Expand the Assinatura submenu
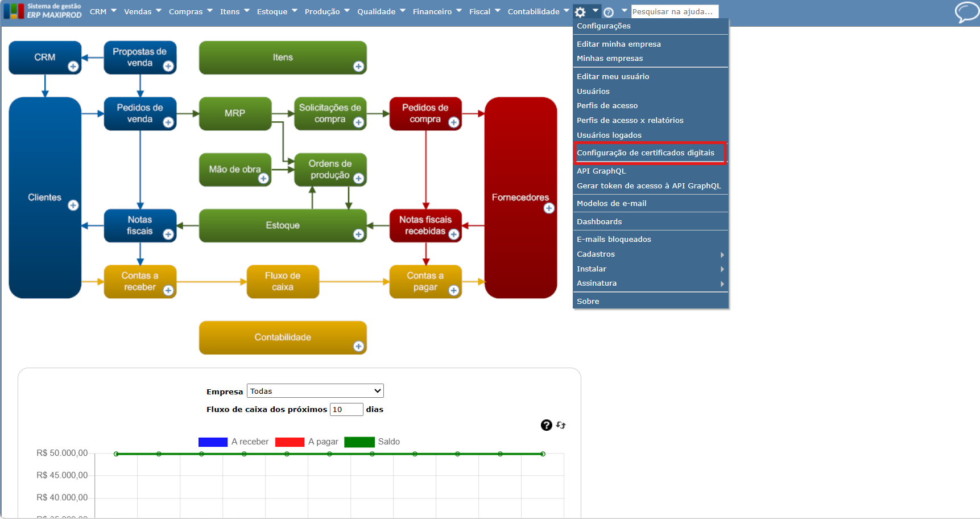The height and width of the screenshot is (519, 980). [x=651, y=283]
